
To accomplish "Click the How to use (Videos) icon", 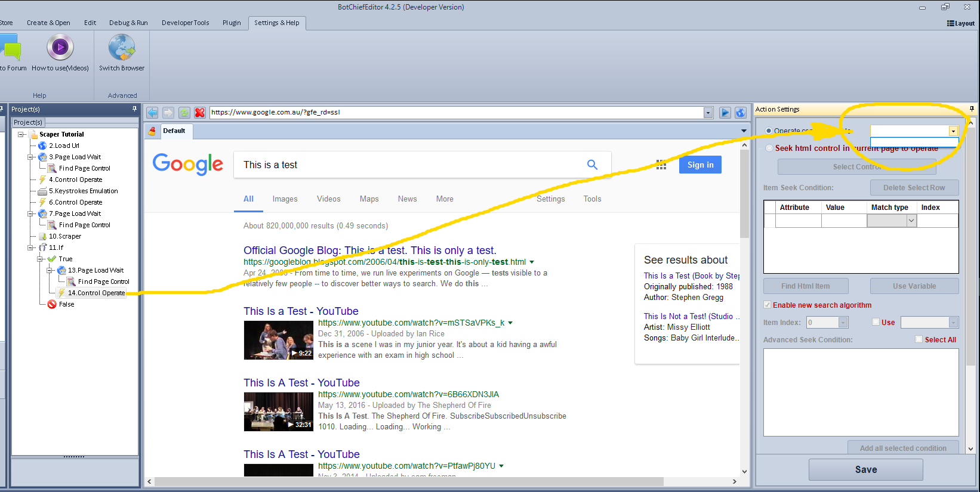I will click(x=60, y=48).
